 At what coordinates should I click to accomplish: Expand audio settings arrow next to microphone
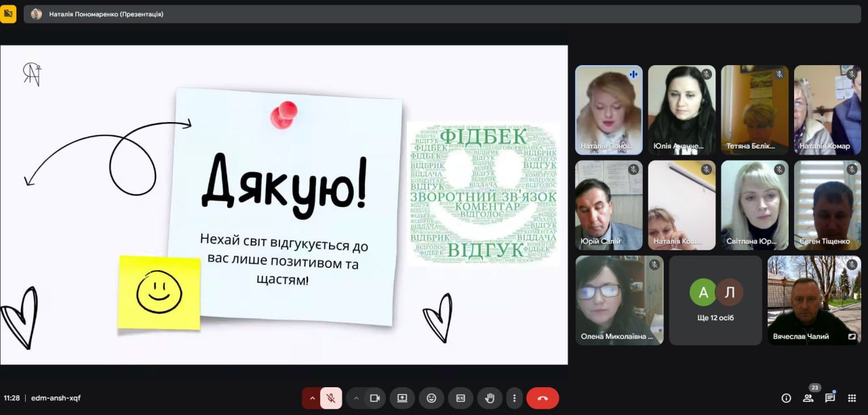pyautogui.click(x=312, y=398)
